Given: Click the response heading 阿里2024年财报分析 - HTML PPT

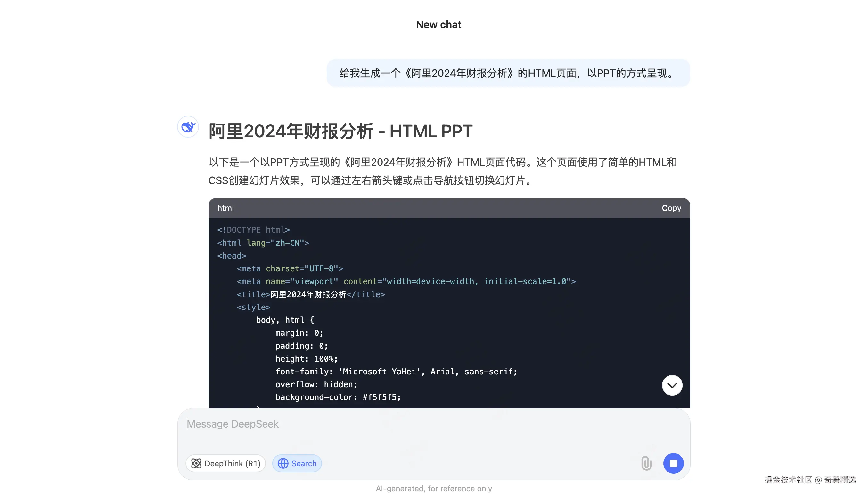Looking at the screenshot, I should coord(340,131).
